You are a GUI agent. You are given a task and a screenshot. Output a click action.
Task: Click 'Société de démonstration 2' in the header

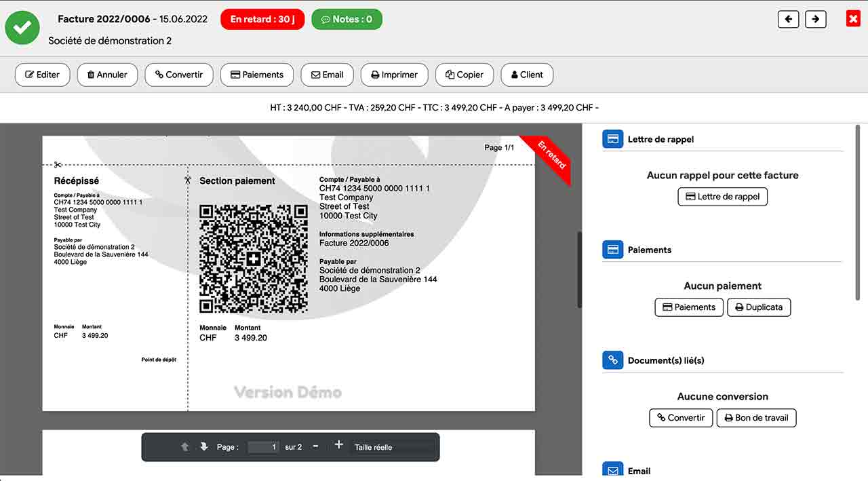110,41
